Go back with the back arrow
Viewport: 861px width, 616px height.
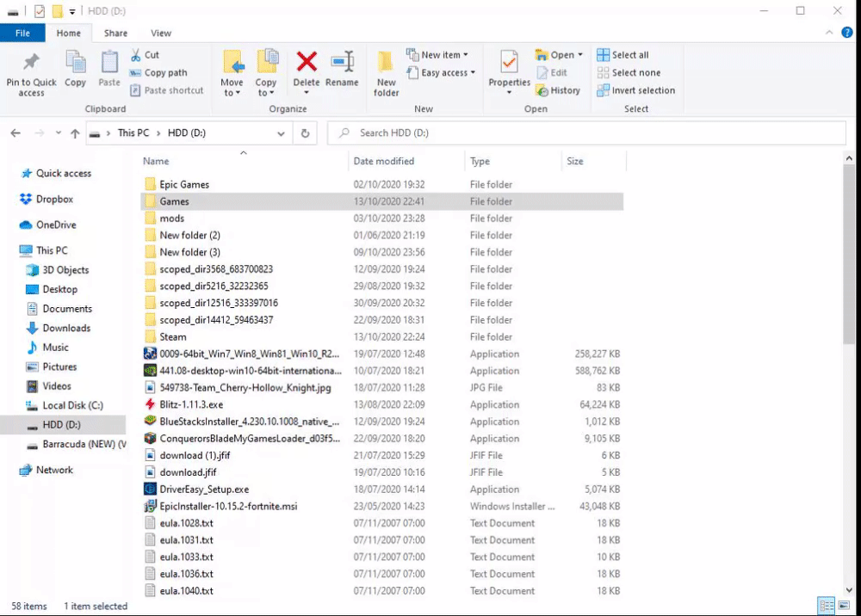pyautogui.click(x=15, y=132)
